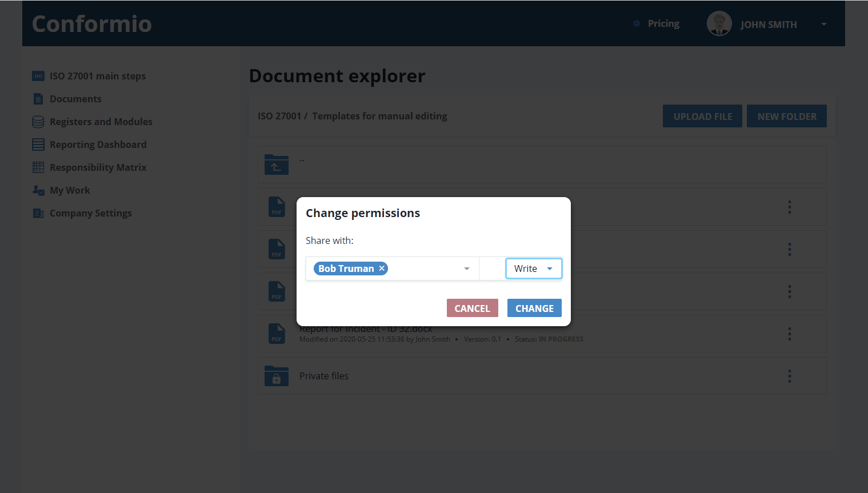Image resolution: width=868 pixels, height=493 pixels.
Task: Open Documents in the sidebar
Action: (x=75, y=99)
